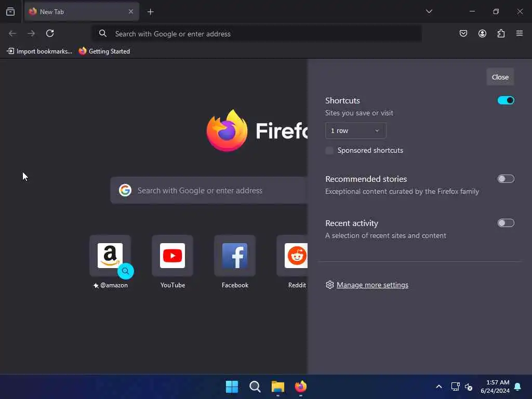Click the network status tray icon
The height and width of the screenshot is (399, 532).
tap(455, 387)
